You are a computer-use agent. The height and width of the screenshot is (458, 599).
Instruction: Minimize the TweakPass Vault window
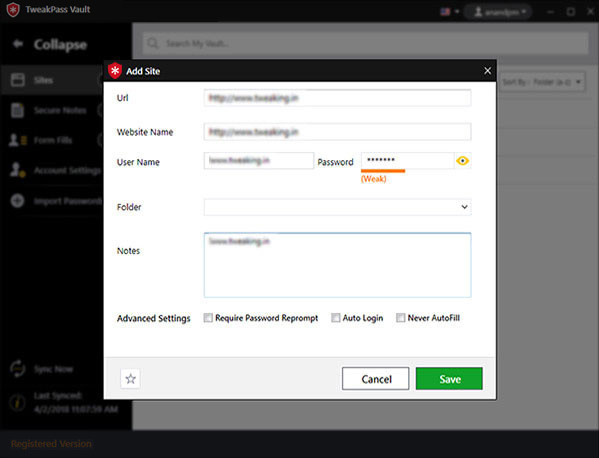point(550,12)
